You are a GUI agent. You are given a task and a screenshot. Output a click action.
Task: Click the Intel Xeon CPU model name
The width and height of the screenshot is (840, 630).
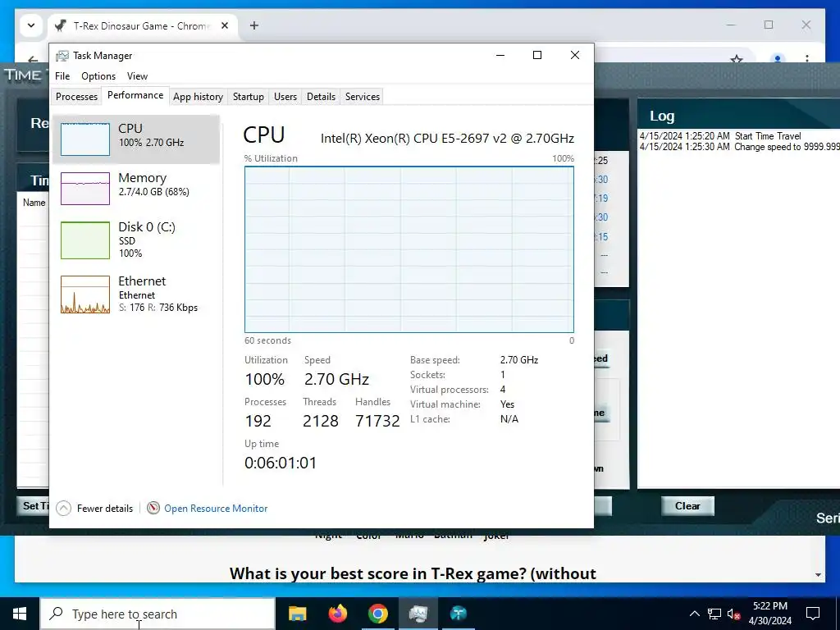click(x=447, y=138)
